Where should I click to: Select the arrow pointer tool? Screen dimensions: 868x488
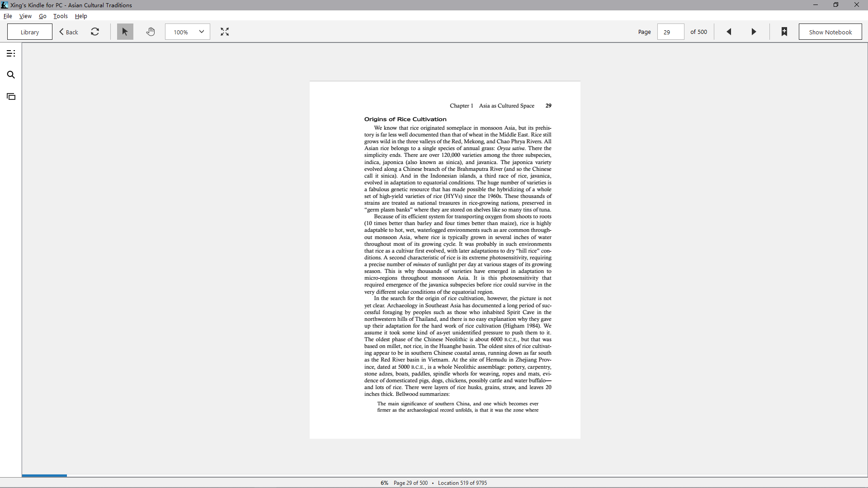[x=125, y=32]
